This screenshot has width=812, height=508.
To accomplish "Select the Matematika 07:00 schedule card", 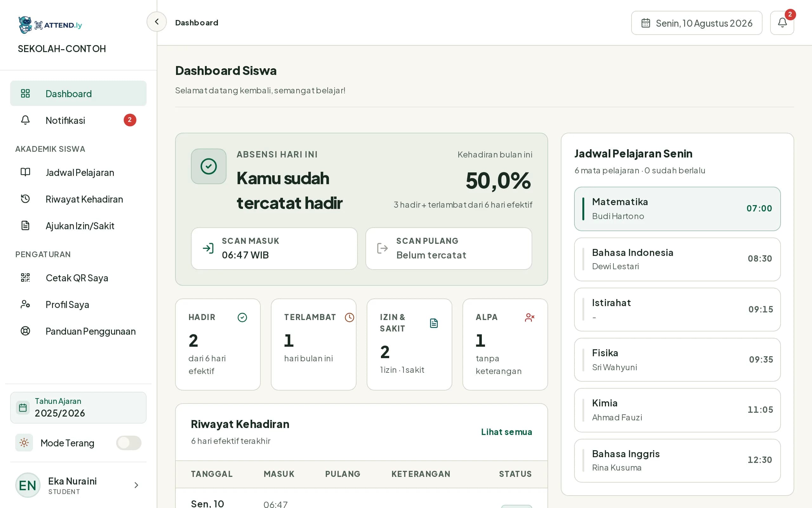I will [x=677, y=209].
